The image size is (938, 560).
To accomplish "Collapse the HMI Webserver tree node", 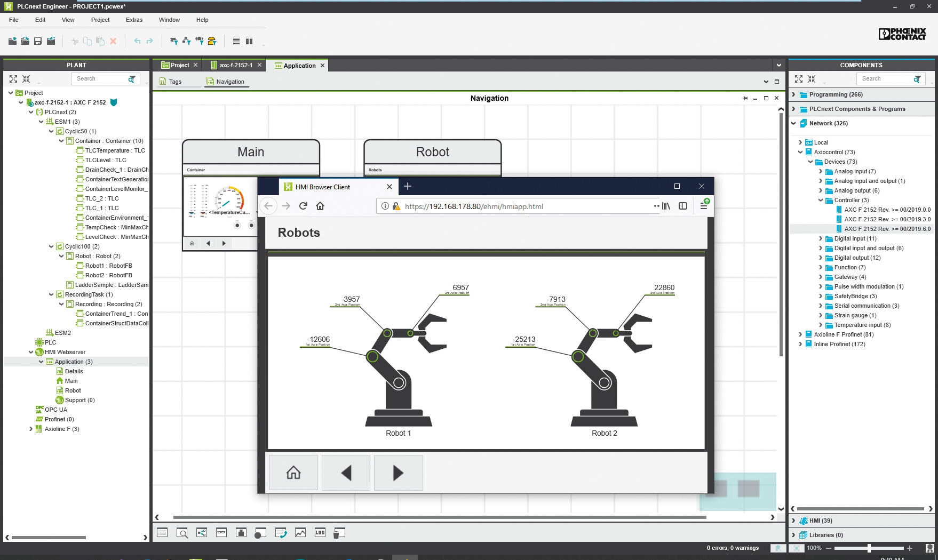I will [31, 352].
